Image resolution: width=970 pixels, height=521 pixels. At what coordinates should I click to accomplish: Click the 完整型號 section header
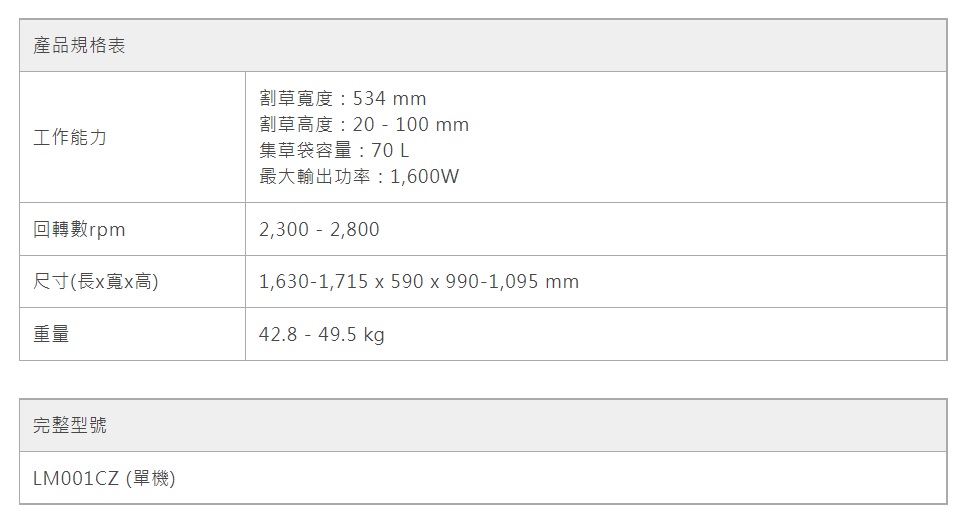tap(70, 426)
